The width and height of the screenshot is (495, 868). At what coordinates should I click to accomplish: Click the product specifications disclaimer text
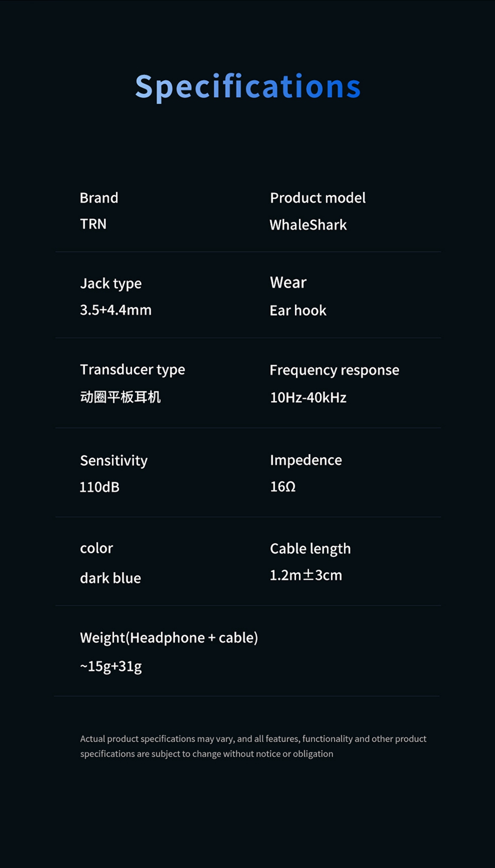click(253, 746)
